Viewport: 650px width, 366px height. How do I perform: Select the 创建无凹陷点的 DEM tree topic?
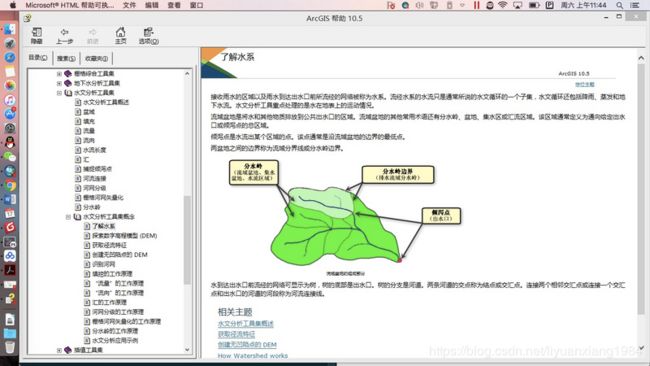tap(120, 255)
